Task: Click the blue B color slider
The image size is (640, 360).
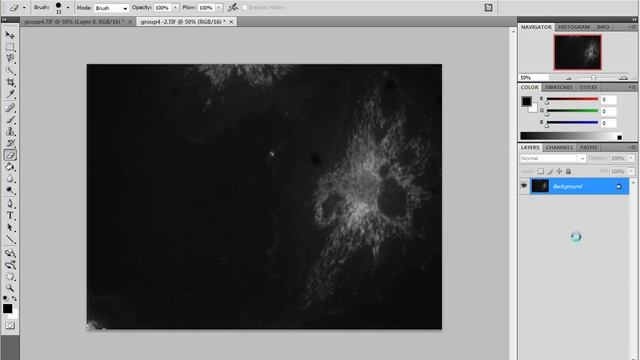Action: pos(572,122)
